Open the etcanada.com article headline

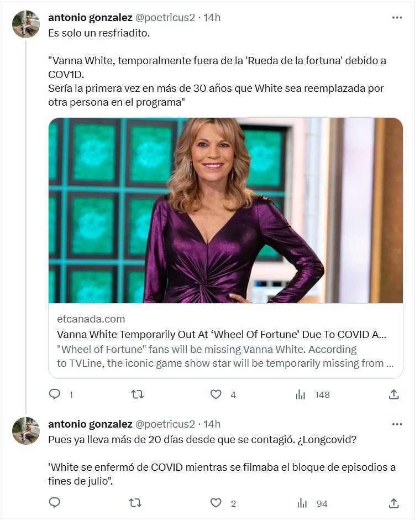coord(221,335)
